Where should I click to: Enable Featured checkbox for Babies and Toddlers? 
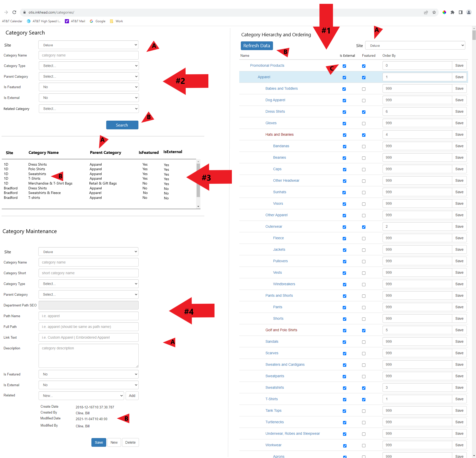click(364, 89)
